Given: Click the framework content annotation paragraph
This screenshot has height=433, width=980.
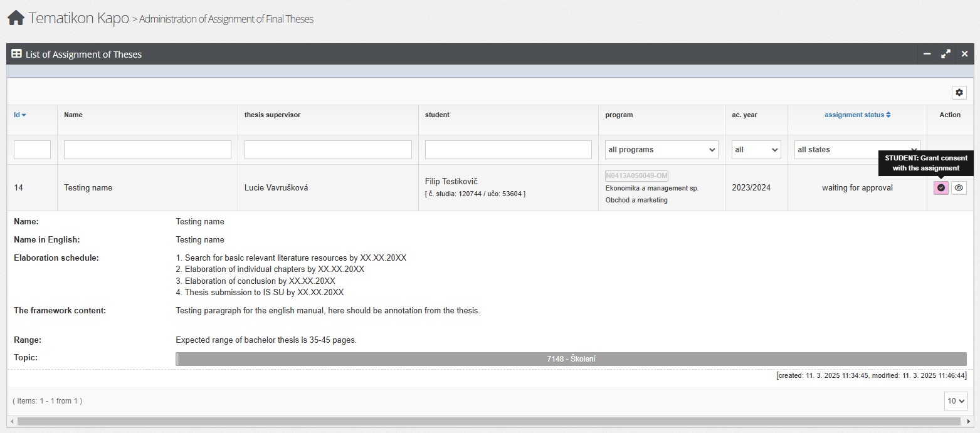Looking at the screenshot, I should [x=328, y=310].
